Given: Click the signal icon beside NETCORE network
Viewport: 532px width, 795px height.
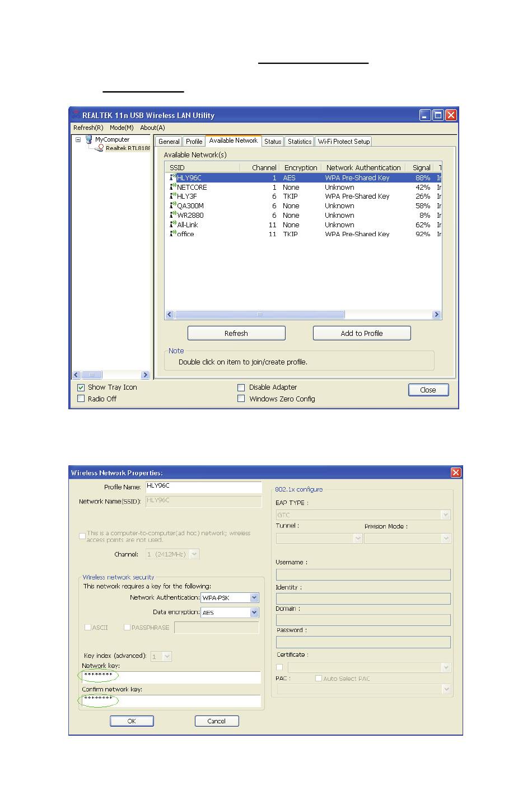Looking at the screenshot, I should point(173,187).
